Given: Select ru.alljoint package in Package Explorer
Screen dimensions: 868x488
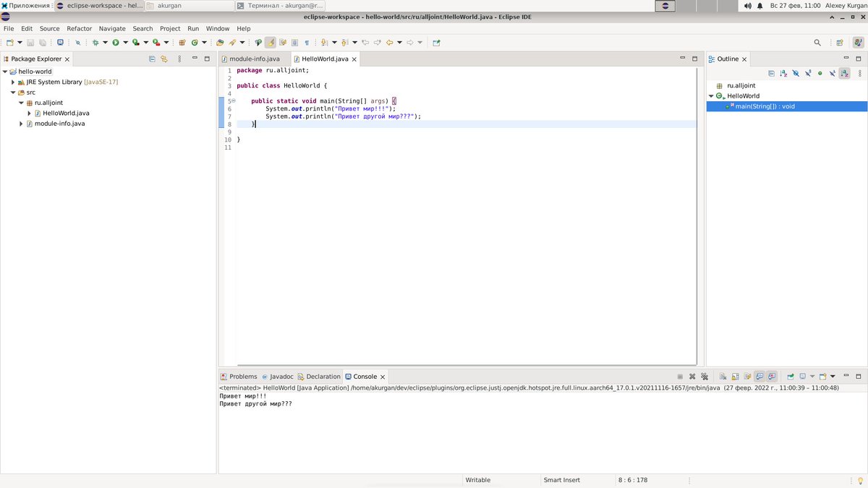Looking at the screenshot, I should pyautogui.click(x=48, y=103).
